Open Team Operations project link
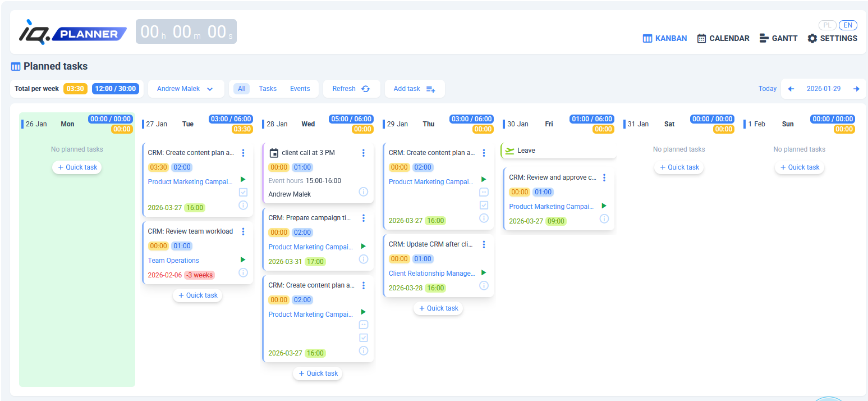The image size is (868, 401). click(x=173, y=261)
